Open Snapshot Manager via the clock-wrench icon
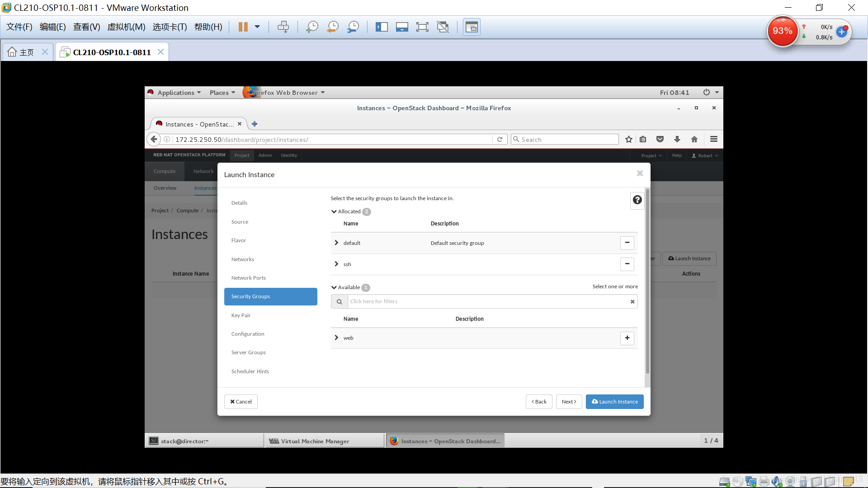Screen dimensions: 868x488 (353, 27)
